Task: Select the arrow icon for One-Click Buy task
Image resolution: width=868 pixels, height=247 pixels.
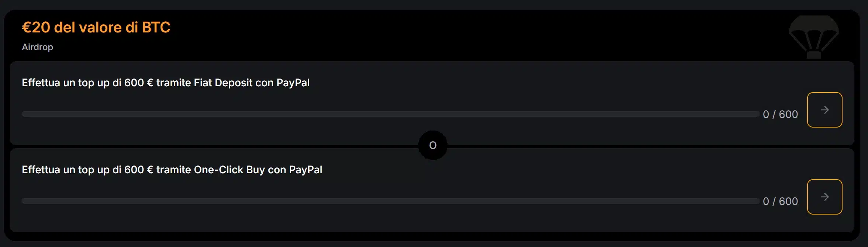Action: click(x=825, y=196)
